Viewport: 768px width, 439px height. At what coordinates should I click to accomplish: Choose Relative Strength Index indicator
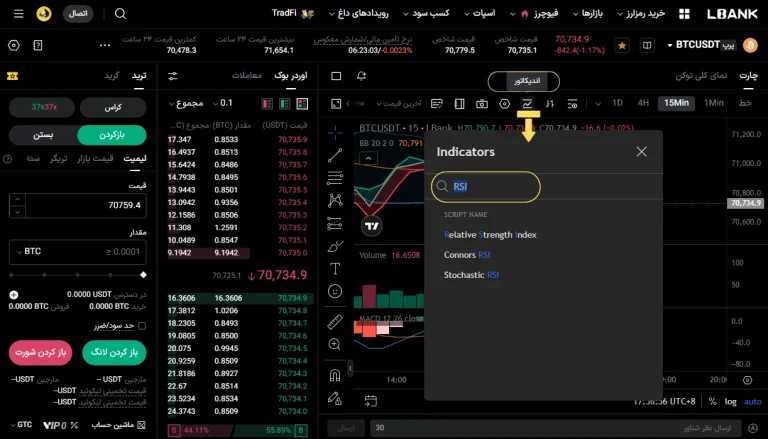point(490,235)
